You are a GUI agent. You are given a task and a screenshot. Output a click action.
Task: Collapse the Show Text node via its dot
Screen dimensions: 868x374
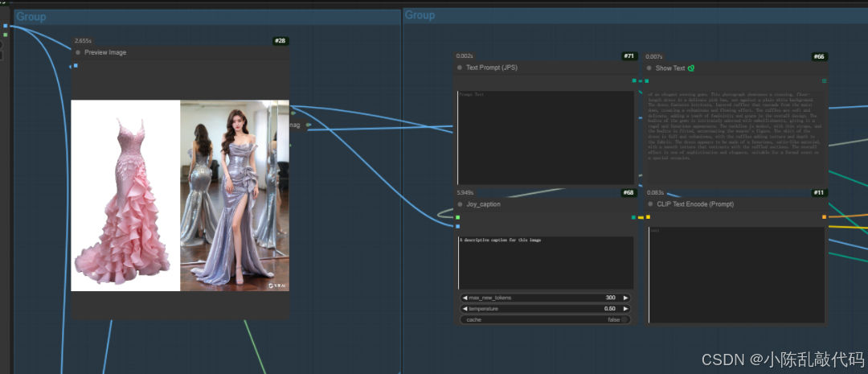click(650, 68)
